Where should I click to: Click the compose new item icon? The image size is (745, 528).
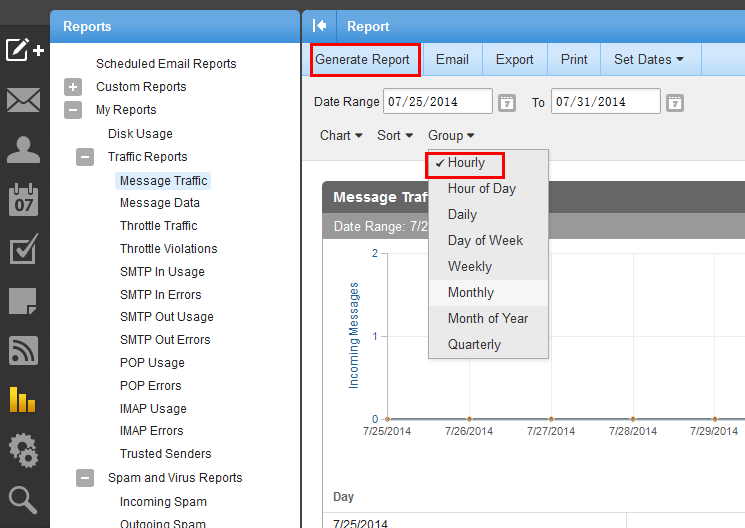24,49
